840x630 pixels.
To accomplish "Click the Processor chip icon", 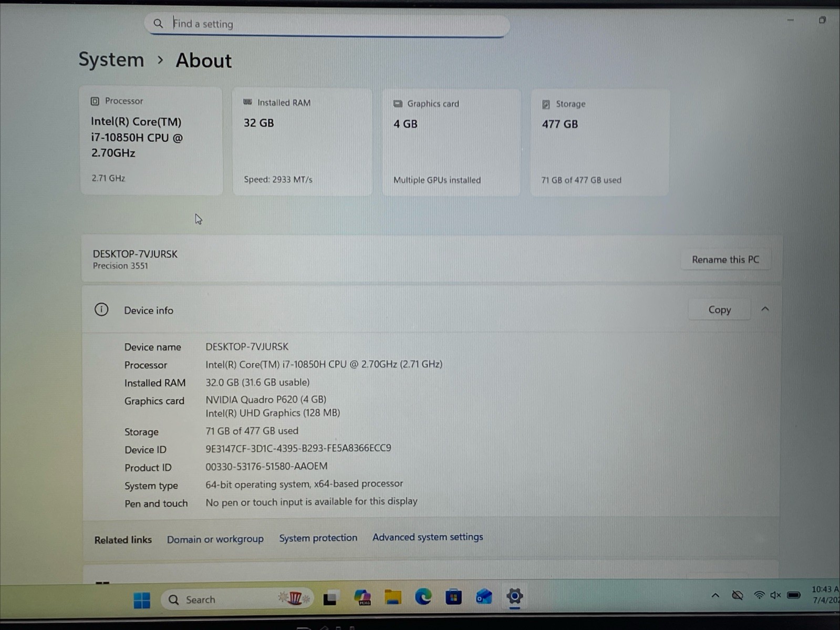I will tap(95, 101).
